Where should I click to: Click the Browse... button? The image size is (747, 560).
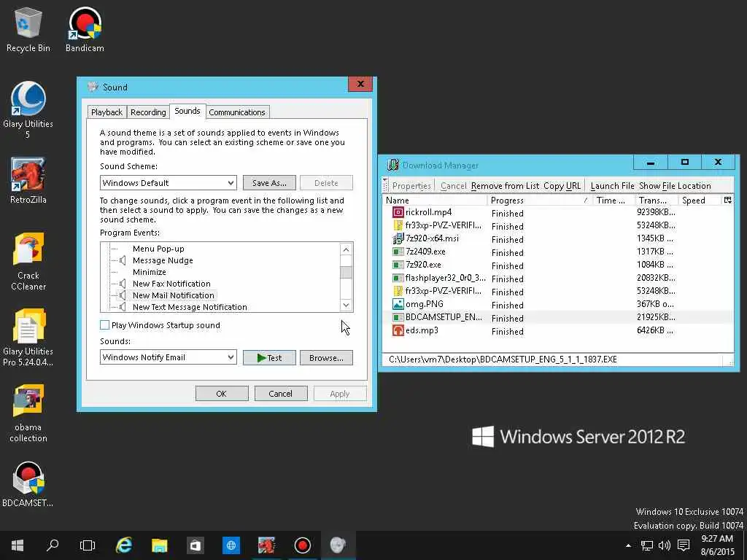pos(326,357)
